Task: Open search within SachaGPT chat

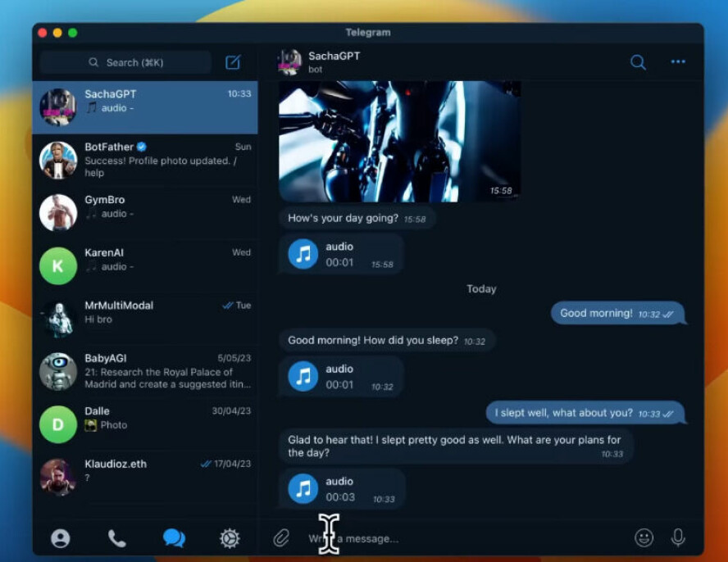Action: coord(638,62)
